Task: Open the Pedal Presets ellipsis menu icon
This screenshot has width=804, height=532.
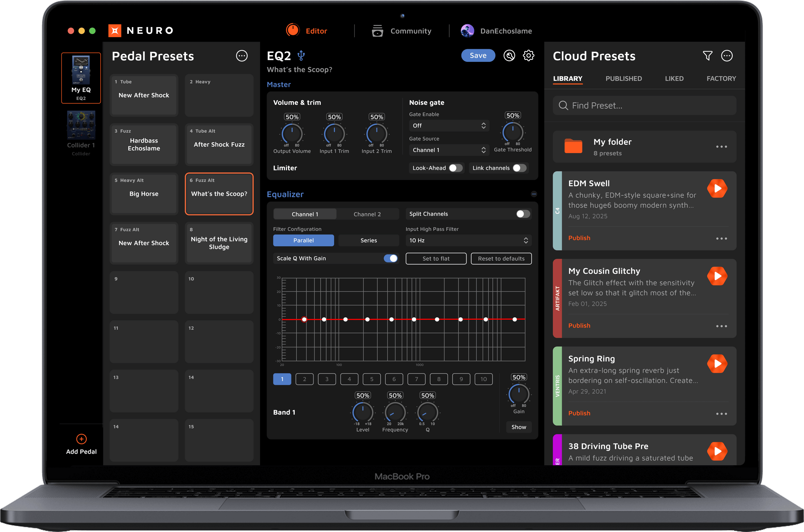Action: (241, 56)
